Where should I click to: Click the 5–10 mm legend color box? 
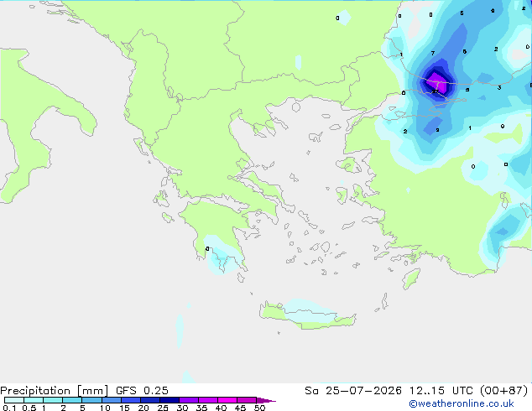(91, 400)
